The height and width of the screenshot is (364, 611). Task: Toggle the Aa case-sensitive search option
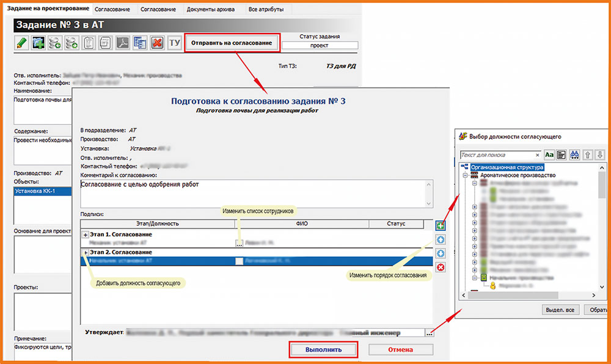pyautogui.click(x=549, y=155)
